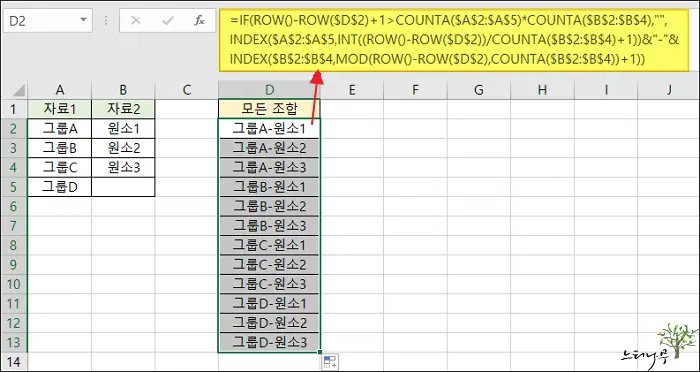Viewport: 700px width, 372px height.
Task: Select cell 그룹A-원소3
Action: [269, 167]
